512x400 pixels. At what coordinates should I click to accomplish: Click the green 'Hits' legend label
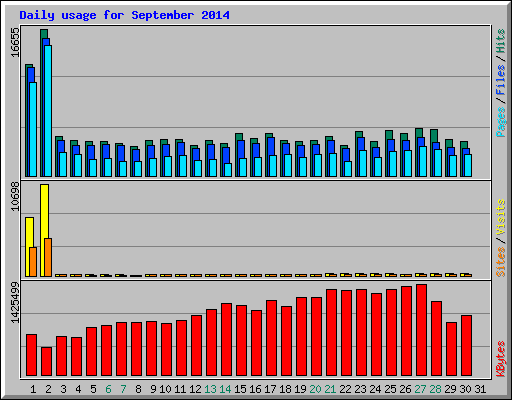(x=501, y=41)
